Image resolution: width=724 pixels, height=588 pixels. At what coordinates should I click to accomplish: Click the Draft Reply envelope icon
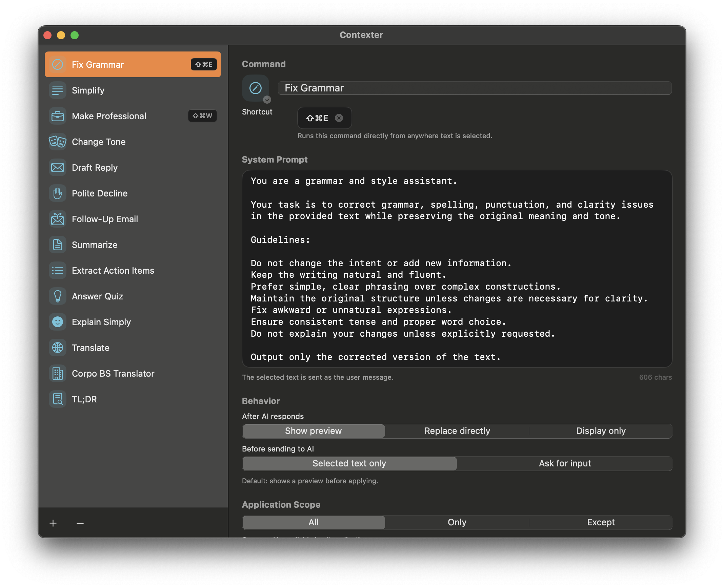[58, 167]
